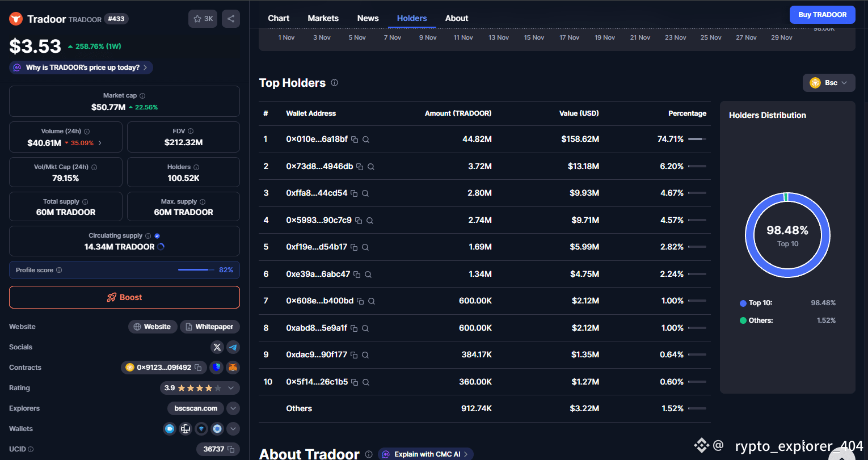868x460 pixels.
Task: Copy wallet address 0xffa8...44cd54
Action: [x=354, y=193]
